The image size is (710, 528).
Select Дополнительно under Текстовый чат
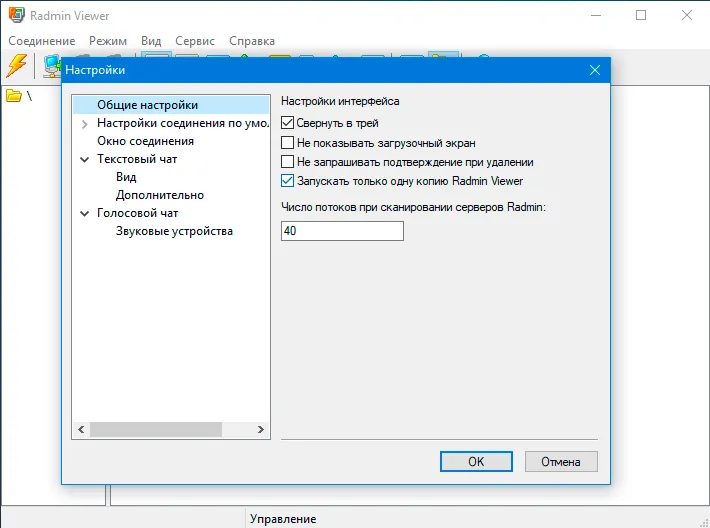(160, 195)
